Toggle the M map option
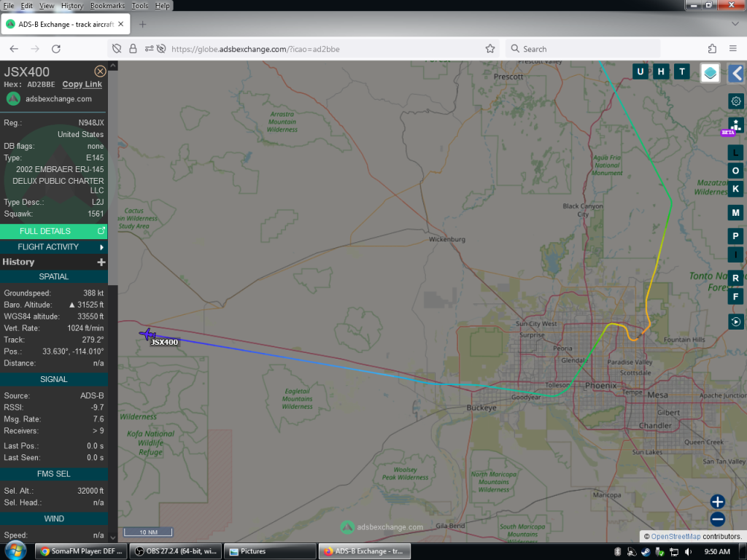The height and width of the screenshot is (560, 747). pos(735,212)
